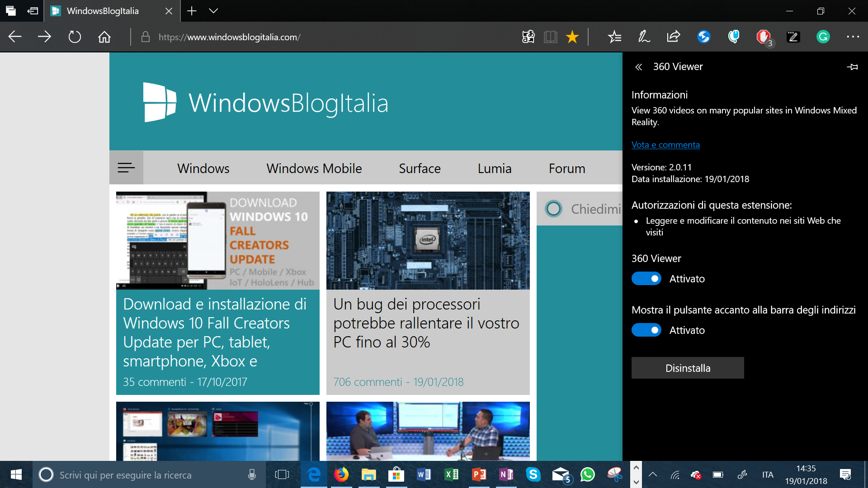The width and height of the screenshot is (868, 488).
Task: Open the Grammarly extension icon
Action: pyautogui.click(x=823, y=37)
